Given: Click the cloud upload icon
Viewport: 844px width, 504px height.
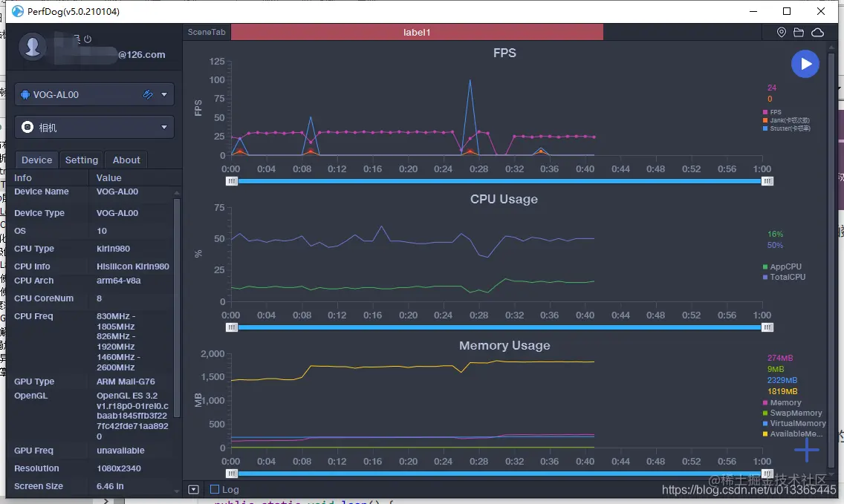Looking at the screenshot, I should point(817,32).
